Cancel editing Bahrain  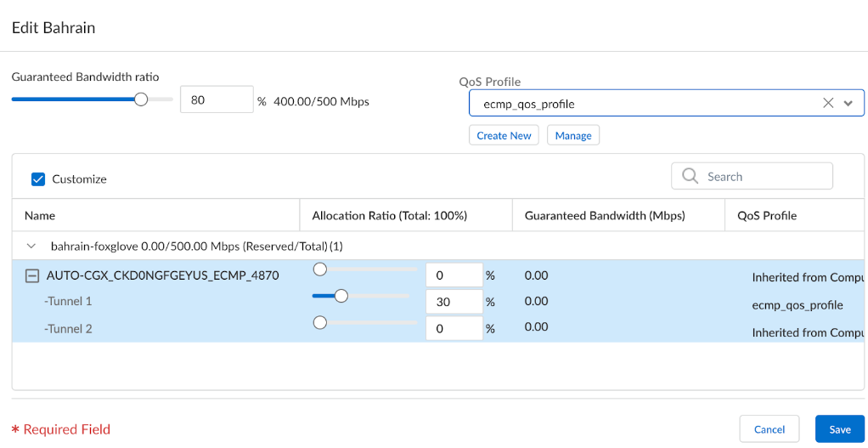coord(769,429)
